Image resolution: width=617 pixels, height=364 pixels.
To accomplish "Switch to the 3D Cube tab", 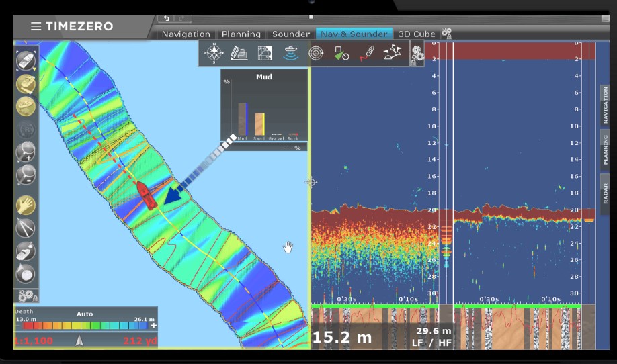I will tap(417, 34).
